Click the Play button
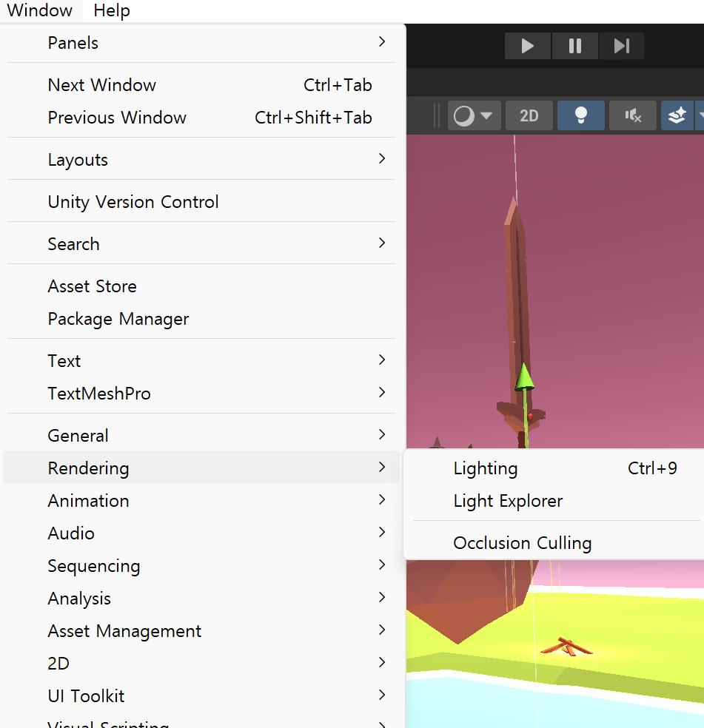Image resolution: width=704 pixels, height=728 pixels. (x=527, y=46)
